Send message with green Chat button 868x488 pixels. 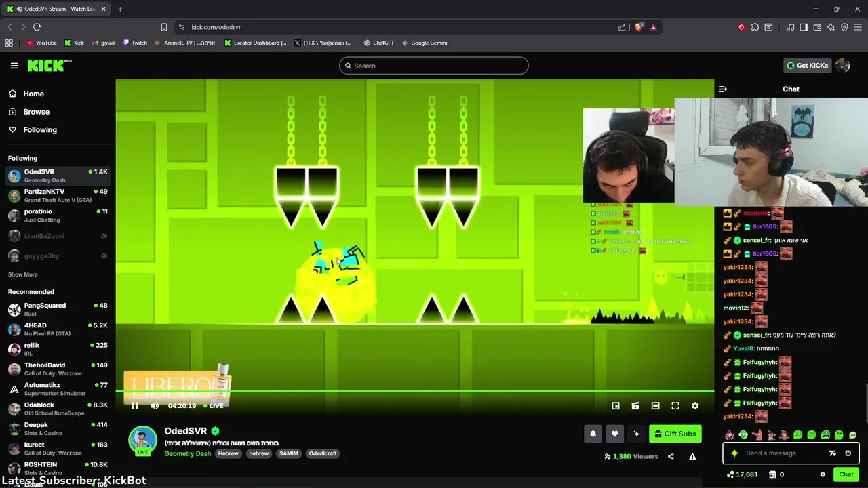tap(846, 474)
